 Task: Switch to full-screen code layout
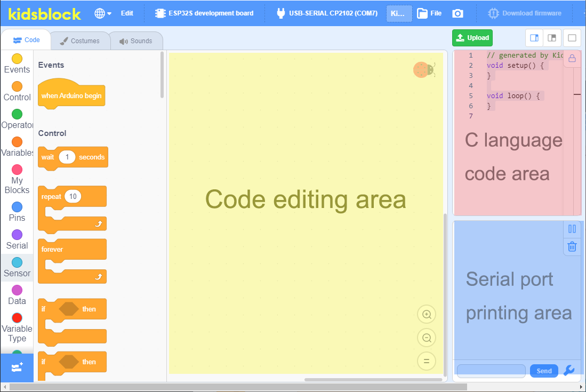point(572,38)
